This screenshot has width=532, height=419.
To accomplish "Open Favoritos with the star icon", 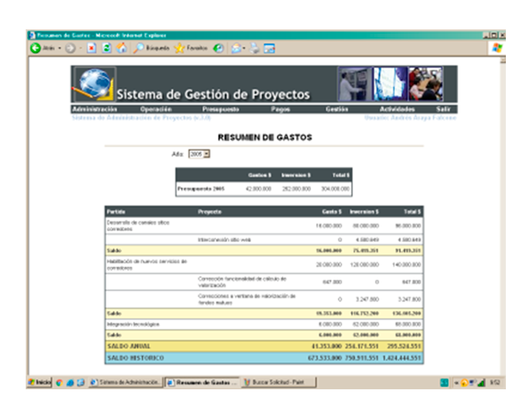I will click(180, 48).
